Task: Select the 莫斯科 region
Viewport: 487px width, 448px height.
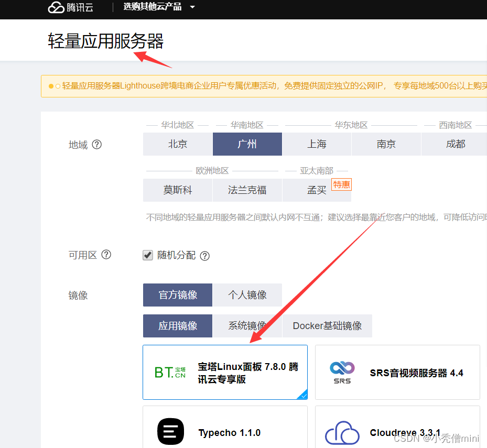Action: pos(178,190)
